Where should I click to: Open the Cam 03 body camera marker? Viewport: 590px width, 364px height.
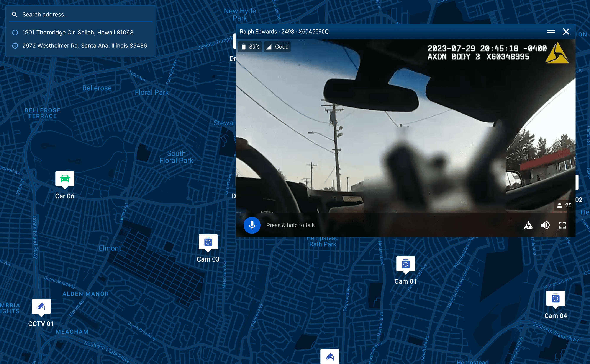208,242
